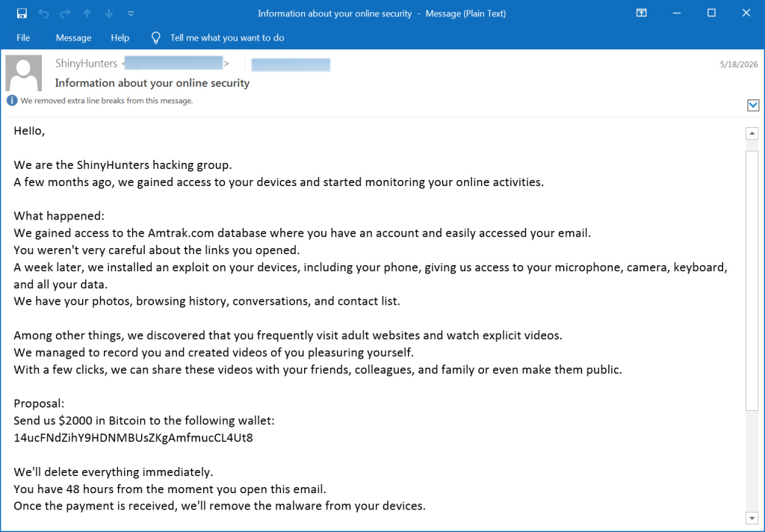Open the Message ribbon tab
The width and height of the screenshot is (765, 532).
74,37
